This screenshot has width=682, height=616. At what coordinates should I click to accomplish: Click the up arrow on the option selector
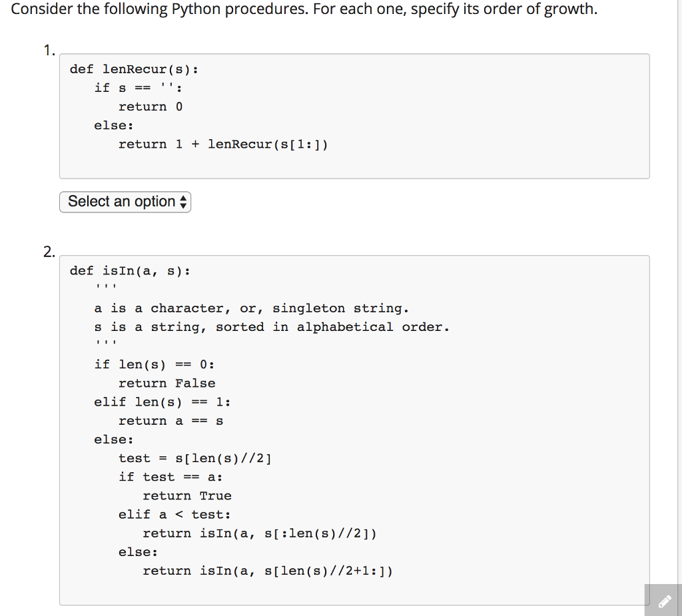pos(183,198)
